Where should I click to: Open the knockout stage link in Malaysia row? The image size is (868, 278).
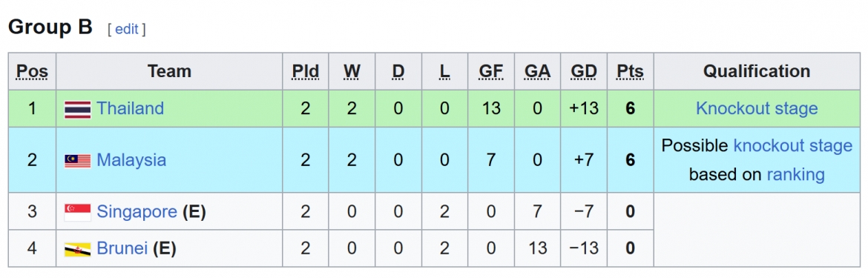pos(793,146)
